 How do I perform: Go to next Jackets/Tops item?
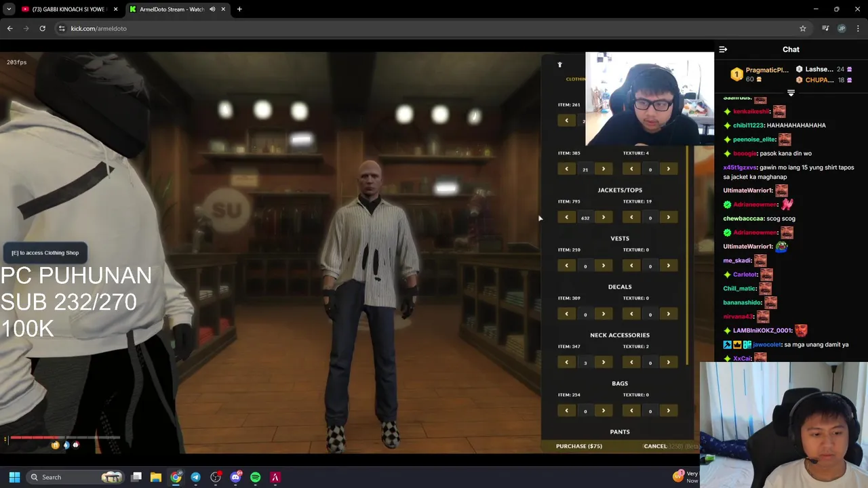tap(604, 218)
